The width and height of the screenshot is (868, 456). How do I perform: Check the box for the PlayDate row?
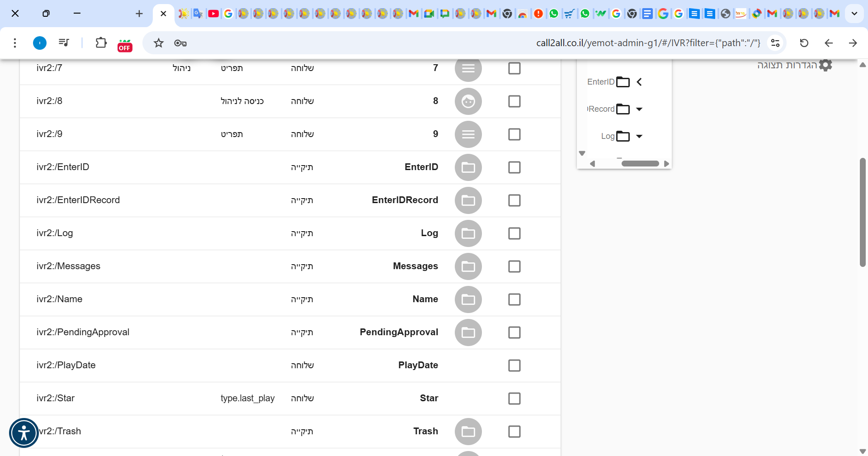coord(514,366)
